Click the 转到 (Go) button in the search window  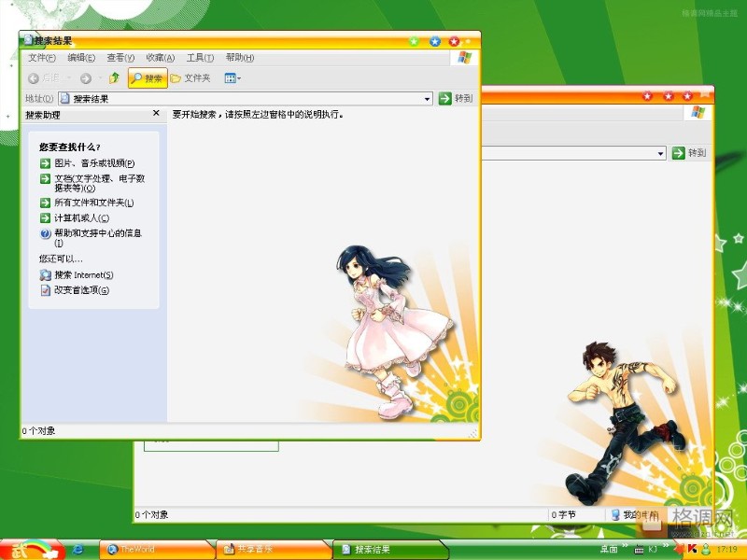456,98
